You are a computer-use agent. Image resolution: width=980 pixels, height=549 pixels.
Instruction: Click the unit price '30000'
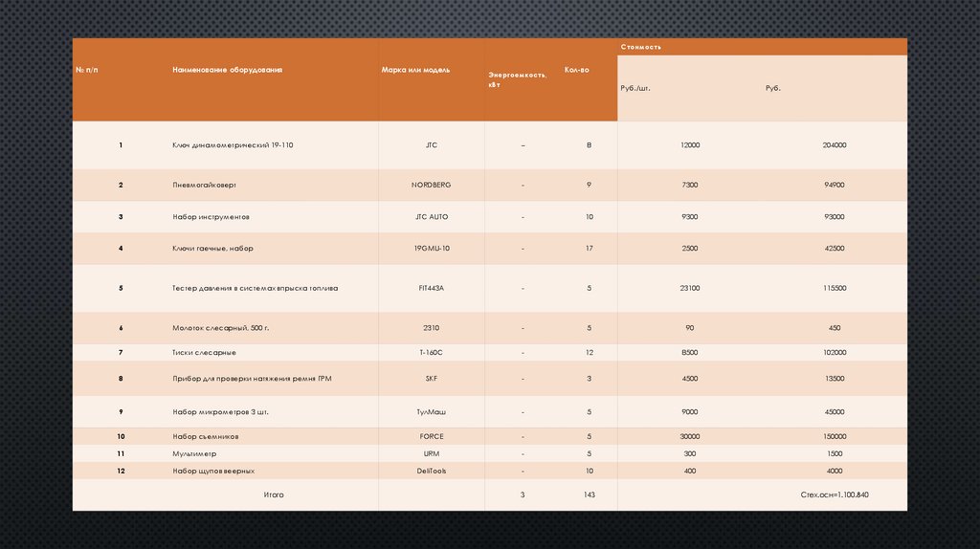point(690,436)
